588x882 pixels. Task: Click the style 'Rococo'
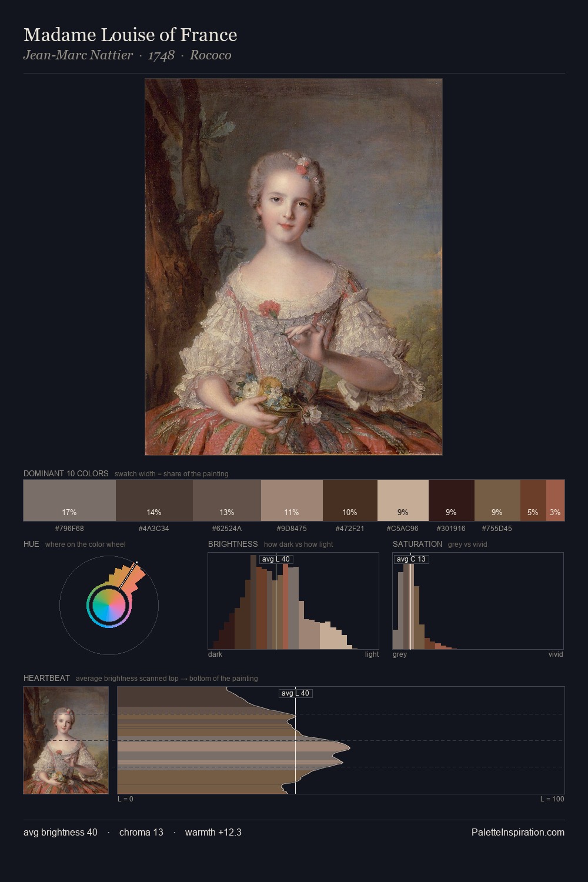tap(211, 55)
